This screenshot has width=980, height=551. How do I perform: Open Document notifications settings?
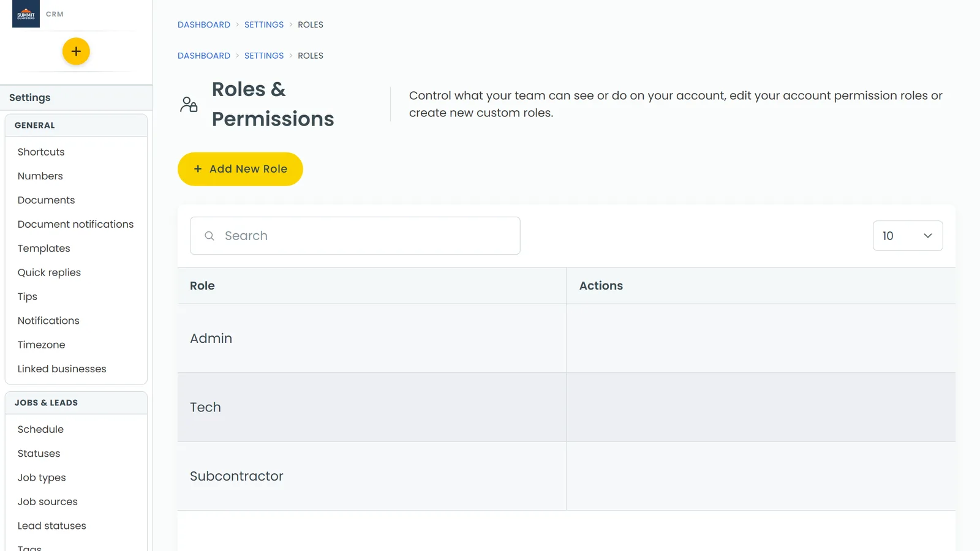coord(76,224)
